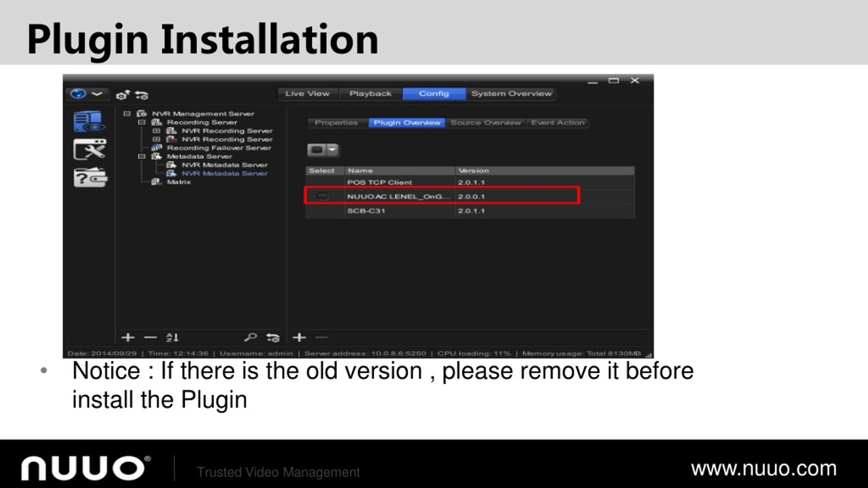Sort the server tree with the A-Z icon
The image size is (868, 488).
[172, 337]
